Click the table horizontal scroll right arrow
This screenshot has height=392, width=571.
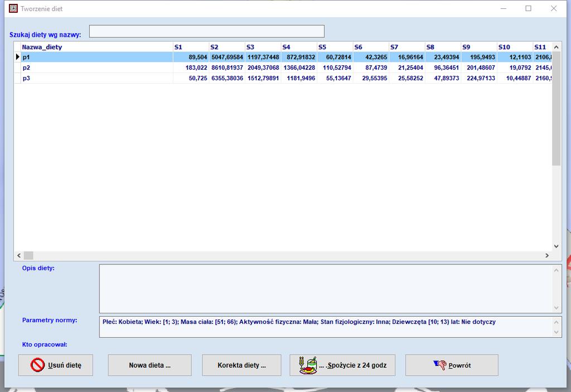547,256
